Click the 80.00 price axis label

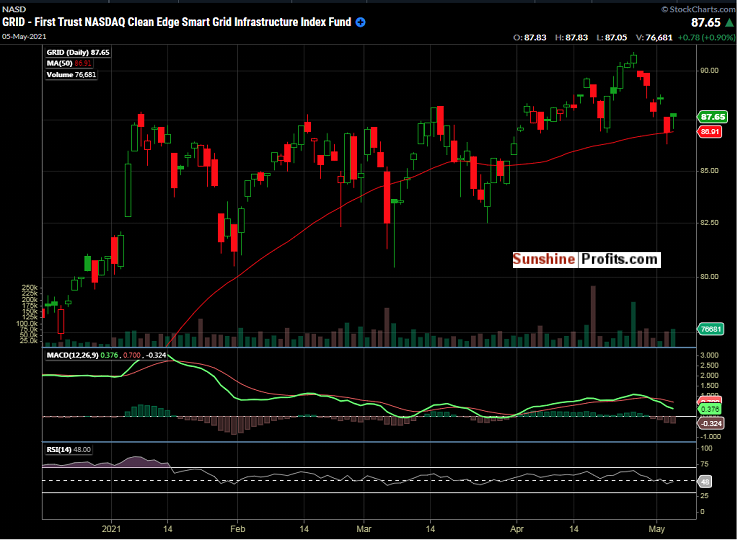(709, 276)
